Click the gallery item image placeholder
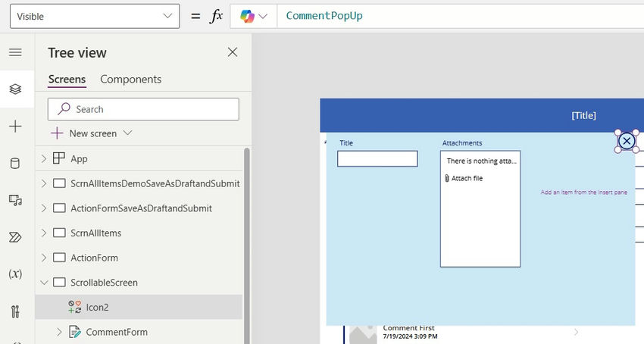Image resolution: width=644 pixels, height=344 pixels. pyautogui.click(x=363, y=334)
